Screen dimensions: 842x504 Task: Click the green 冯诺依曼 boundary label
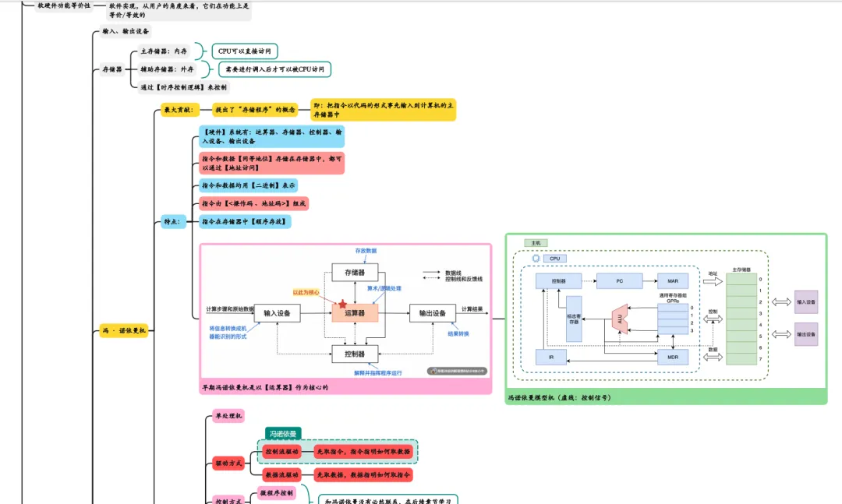coord(283,434)
